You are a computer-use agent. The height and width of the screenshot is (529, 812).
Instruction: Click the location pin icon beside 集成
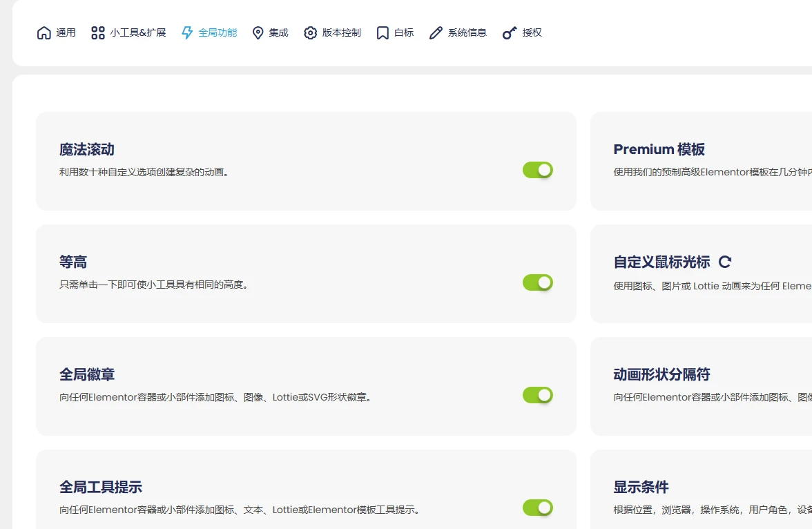tap(258, 32)
